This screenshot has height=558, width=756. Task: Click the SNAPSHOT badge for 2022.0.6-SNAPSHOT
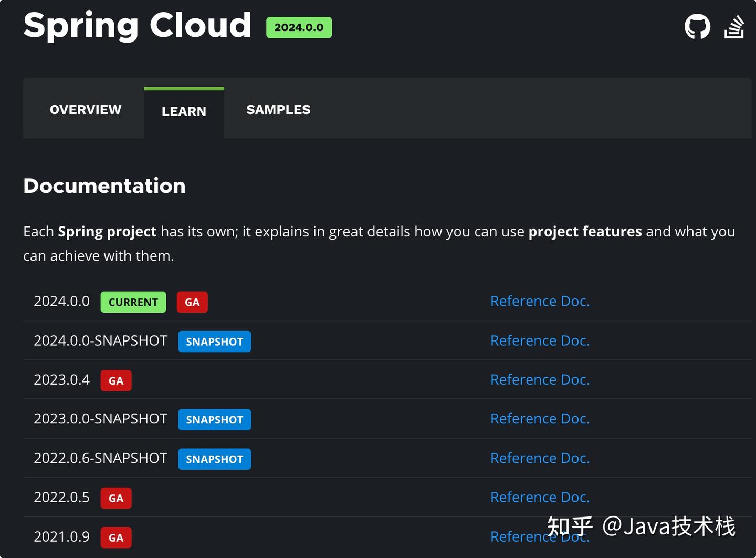coord(214,459)
